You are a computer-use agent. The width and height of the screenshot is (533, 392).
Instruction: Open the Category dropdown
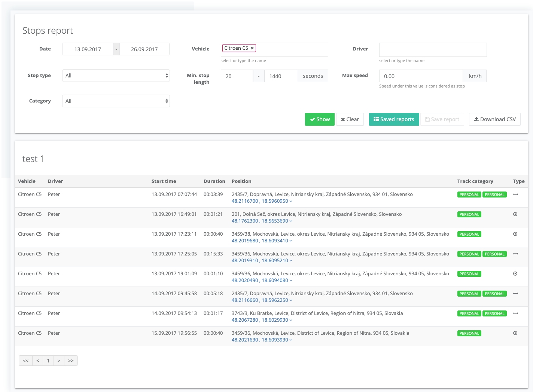point(116,101)
